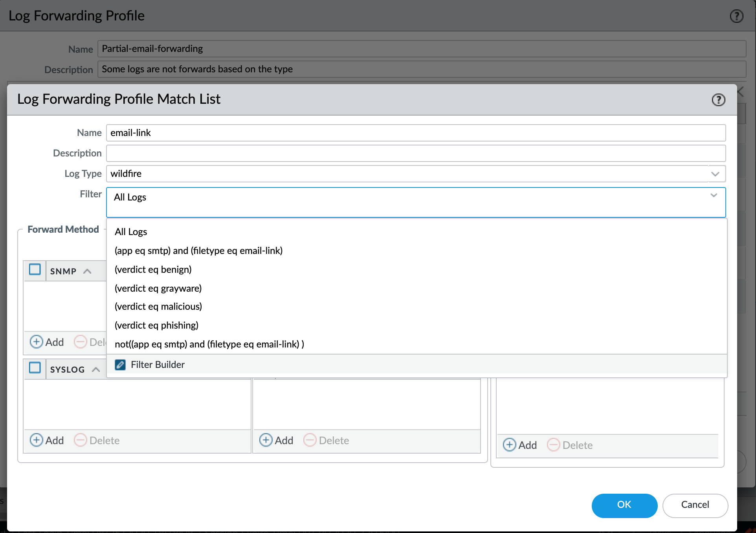Screen dimensions: 756x533
Task: Select the (app eq smtp) filetype filter option
Action: coord(198,250)
